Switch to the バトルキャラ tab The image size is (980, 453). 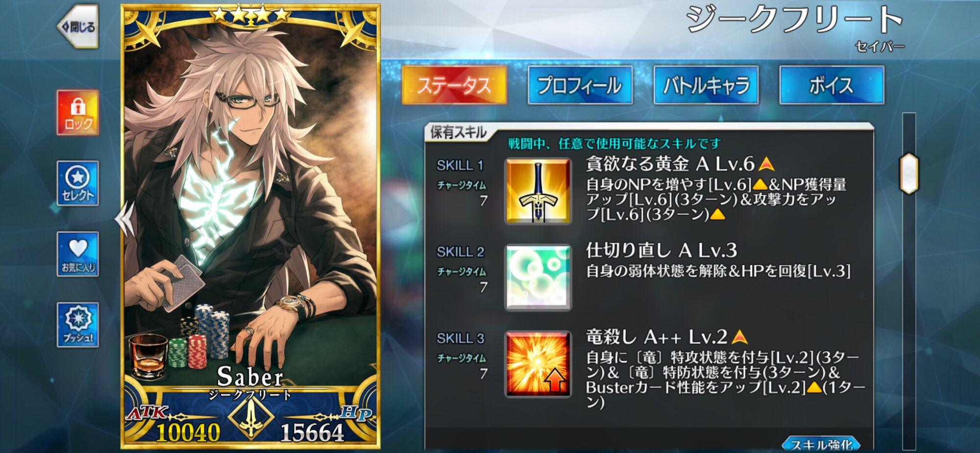point(706,85)
